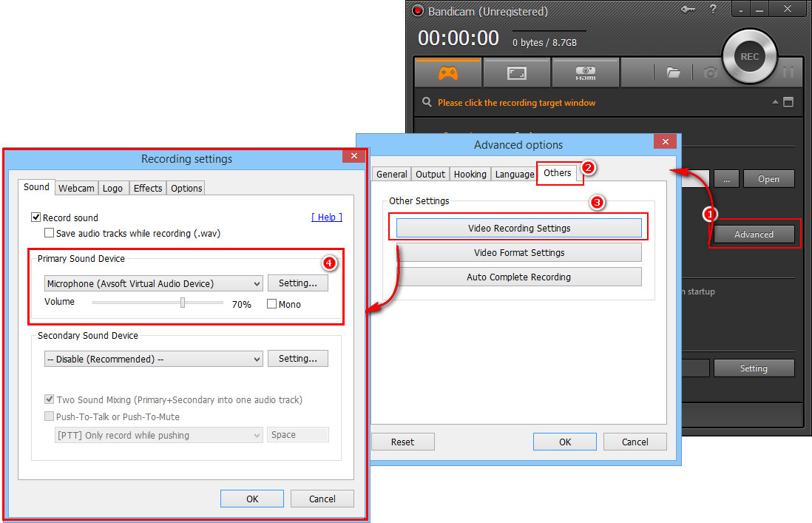Select the screen rectangle recording mode icon
Viewport: 812px width, 523px height.
[516, 73]
